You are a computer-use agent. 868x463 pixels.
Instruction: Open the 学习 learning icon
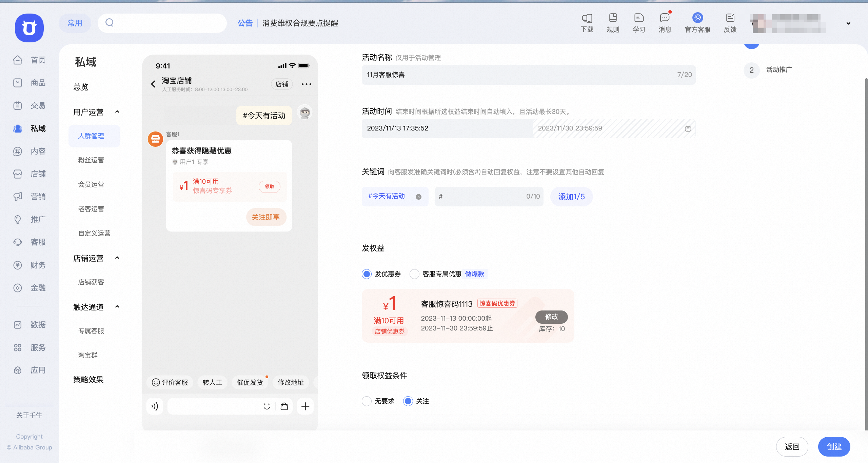tap(639, 18)
